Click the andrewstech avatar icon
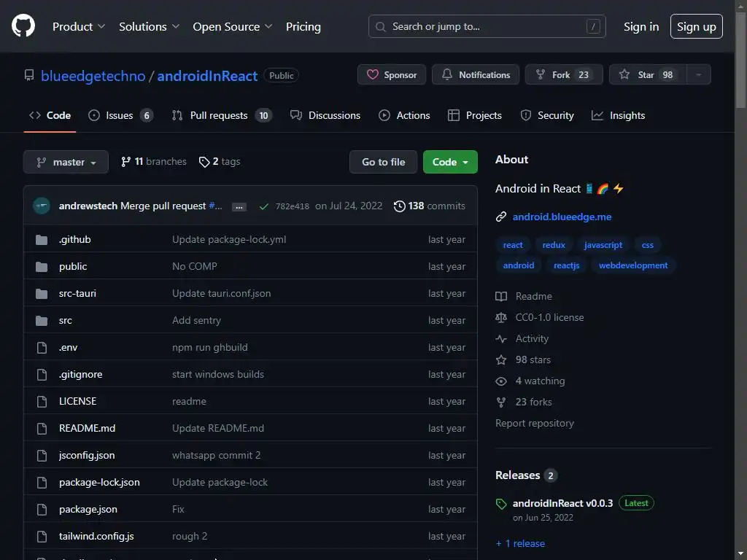 coord(42,206)
